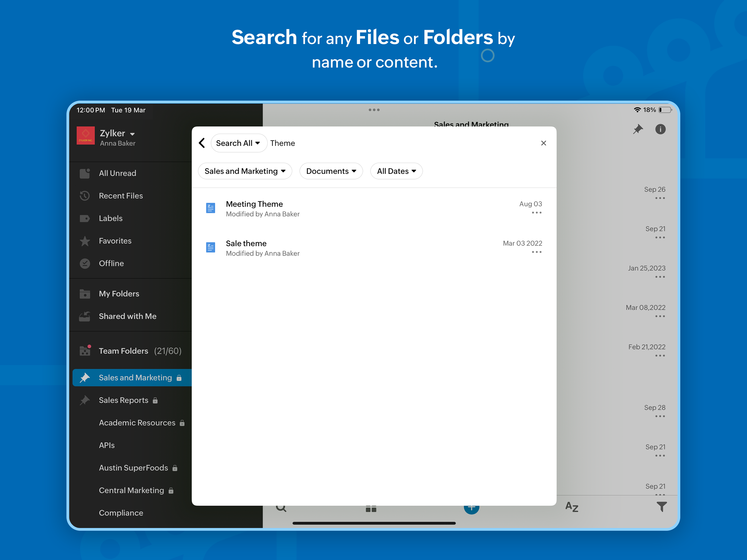Expand the Documents type dropdown

(331, 171)
